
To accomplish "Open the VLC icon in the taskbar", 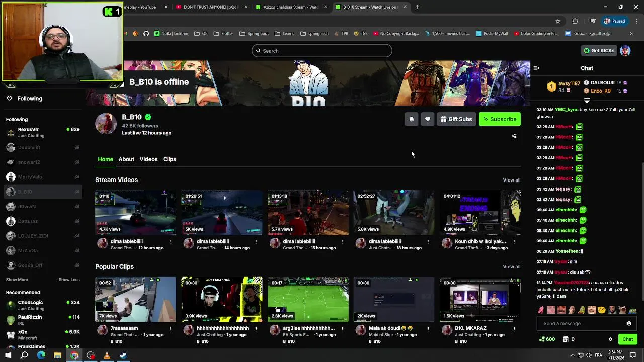I will tap(107, 355).
